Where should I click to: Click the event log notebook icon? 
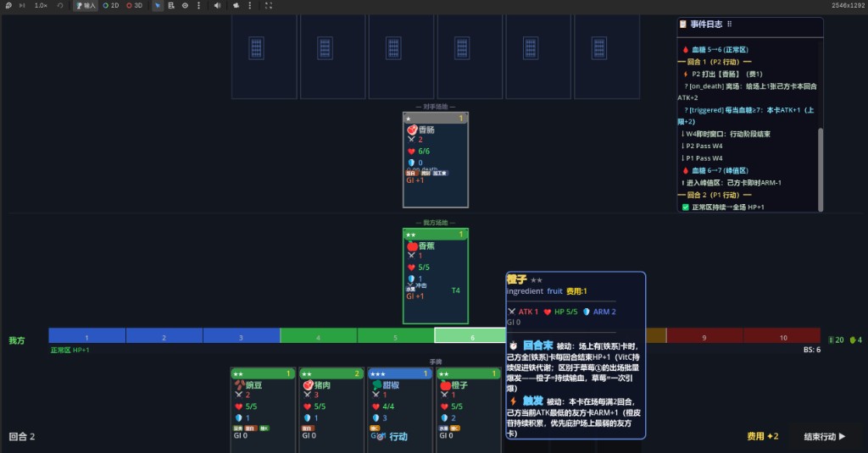(683, 25)
